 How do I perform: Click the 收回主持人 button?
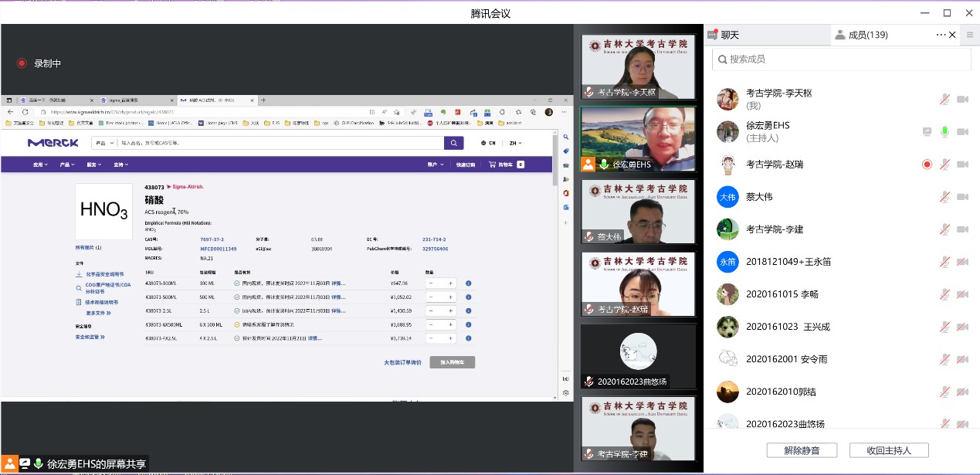tap(888, 450)
